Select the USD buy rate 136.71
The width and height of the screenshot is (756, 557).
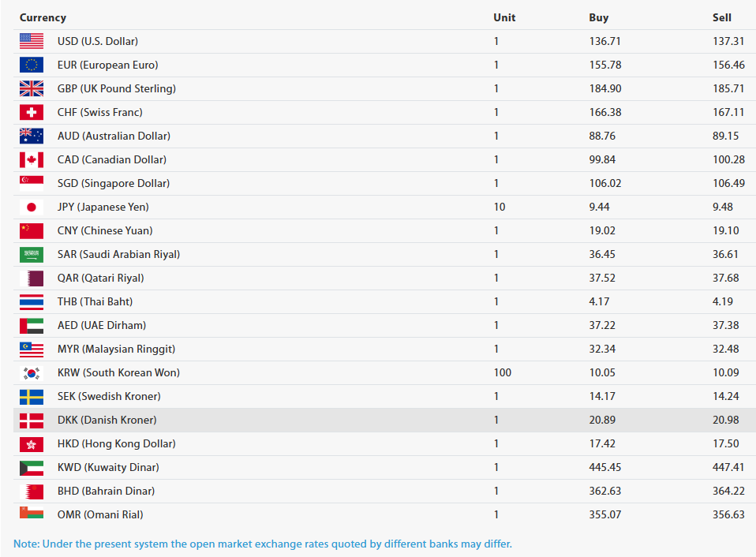point(604,41)
